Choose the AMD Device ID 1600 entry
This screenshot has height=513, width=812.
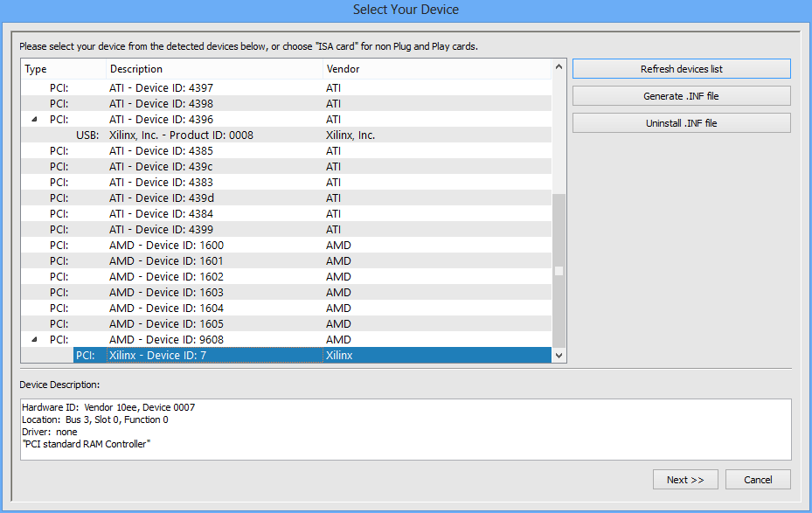166,246
